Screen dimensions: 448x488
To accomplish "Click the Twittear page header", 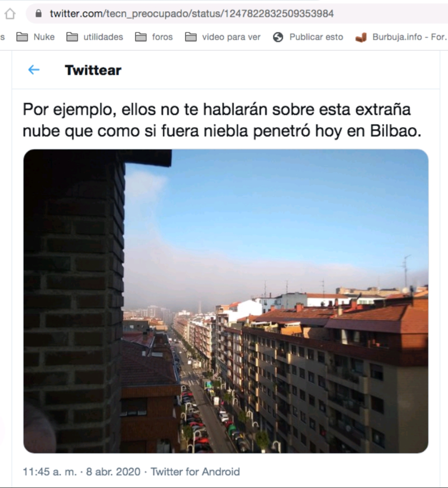I will [93, 70].
